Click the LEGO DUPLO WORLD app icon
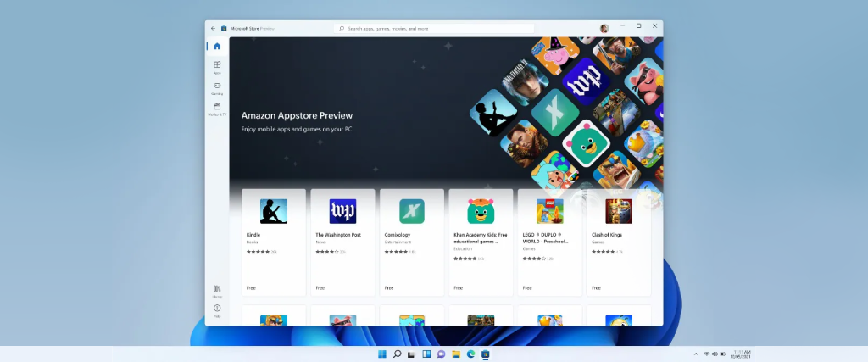Screen dimensions: 868x362 (549, 211)
